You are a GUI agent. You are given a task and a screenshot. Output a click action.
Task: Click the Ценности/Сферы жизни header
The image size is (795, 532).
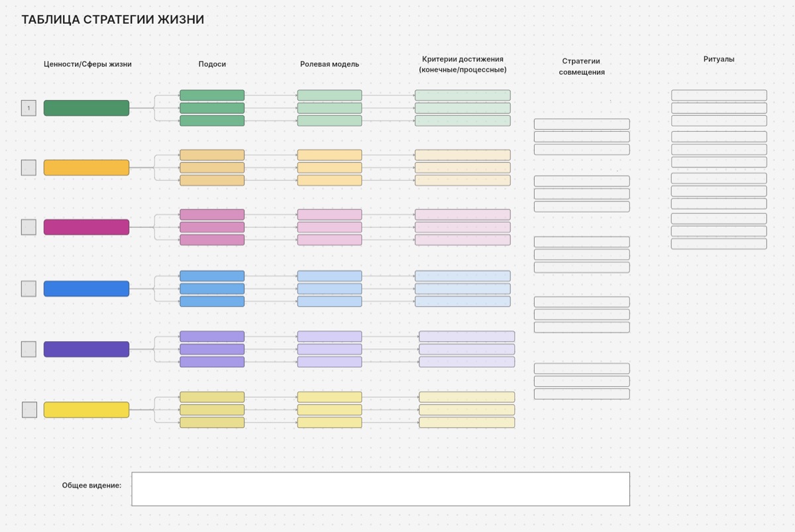87,64
